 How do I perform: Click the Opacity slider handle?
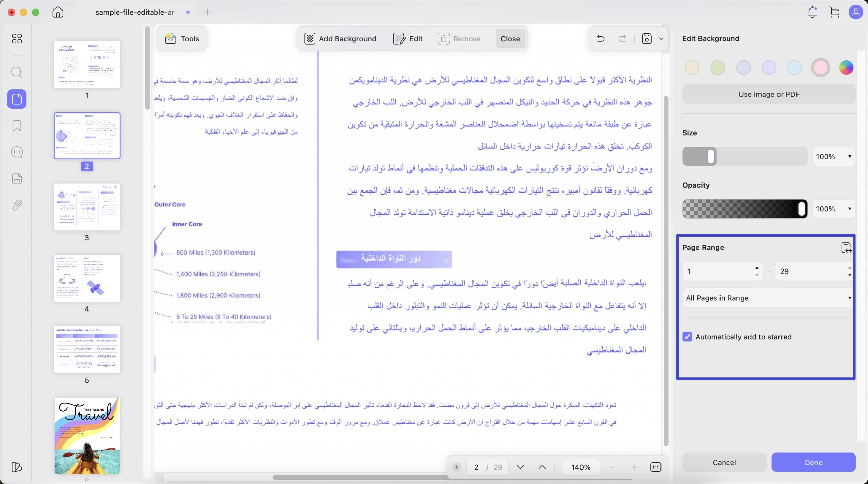click(x=802, y=209)
